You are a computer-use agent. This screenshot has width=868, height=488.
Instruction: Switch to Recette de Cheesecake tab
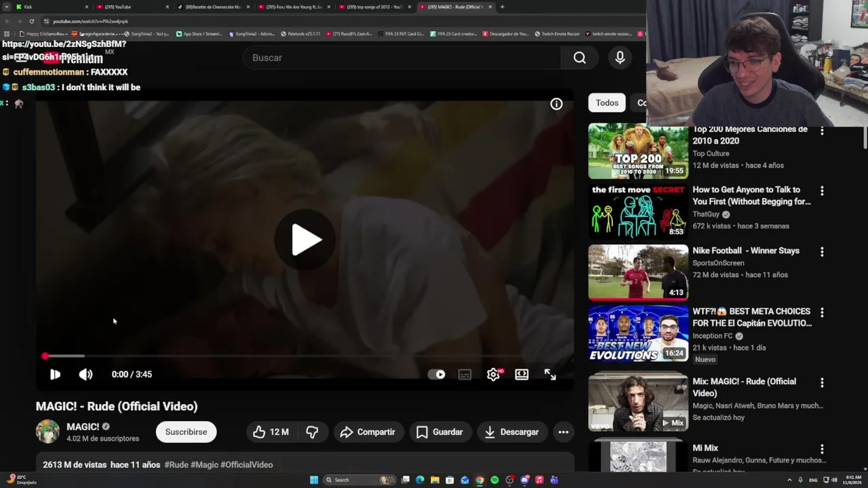point(213,7)
